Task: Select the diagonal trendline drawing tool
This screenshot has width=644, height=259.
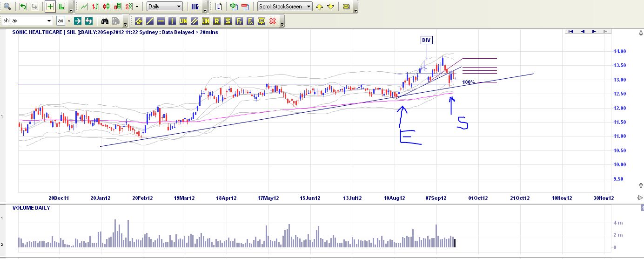Action: pos(149,21)
